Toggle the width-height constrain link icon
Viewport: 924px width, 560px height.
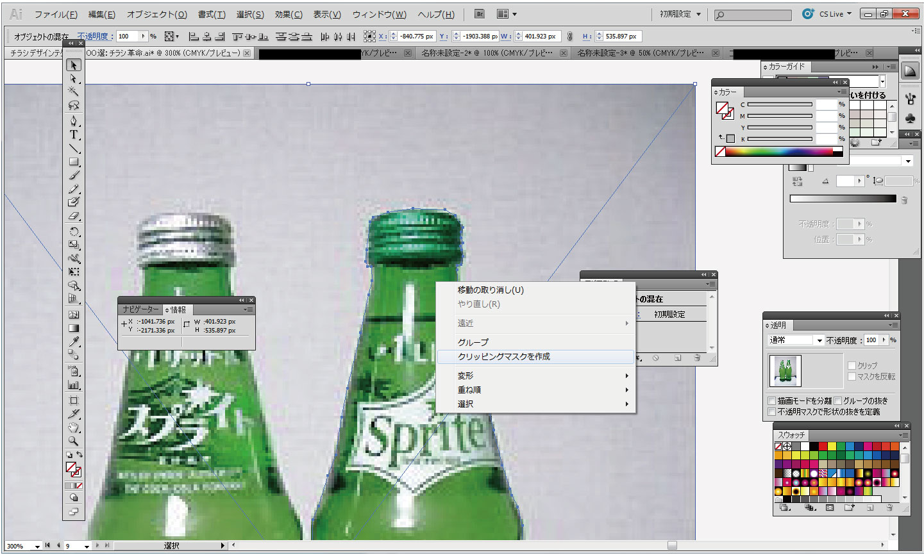(x=569, y=37)
